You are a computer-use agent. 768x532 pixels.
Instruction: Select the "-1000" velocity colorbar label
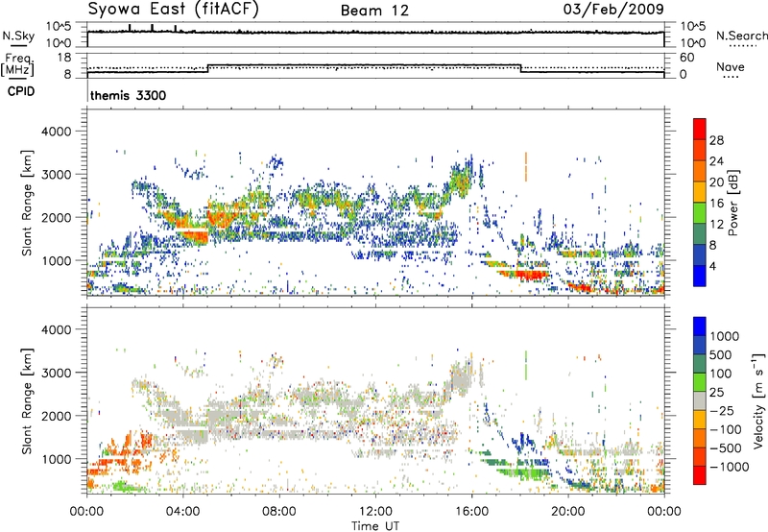point(730,467)
